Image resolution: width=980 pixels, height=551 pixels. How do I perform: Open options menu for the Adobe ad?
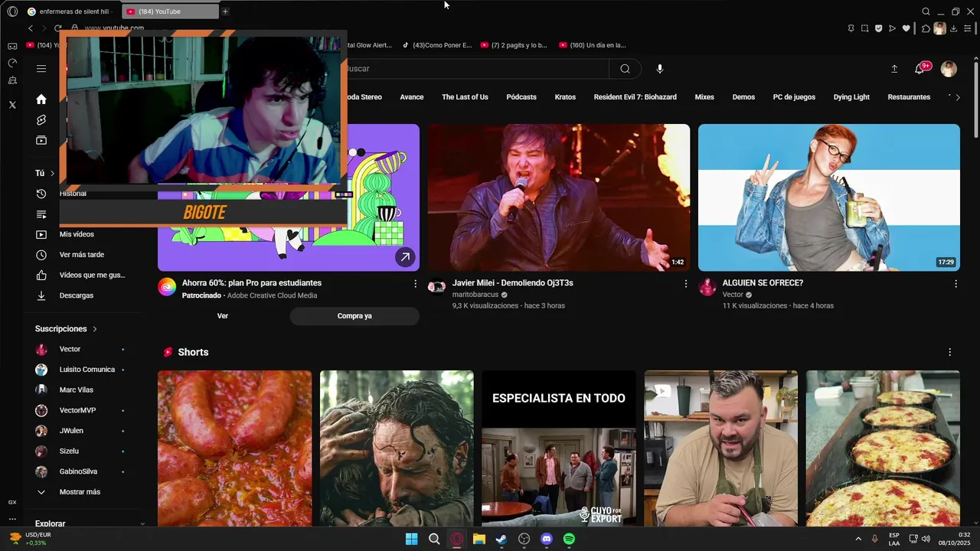[415, 284]
